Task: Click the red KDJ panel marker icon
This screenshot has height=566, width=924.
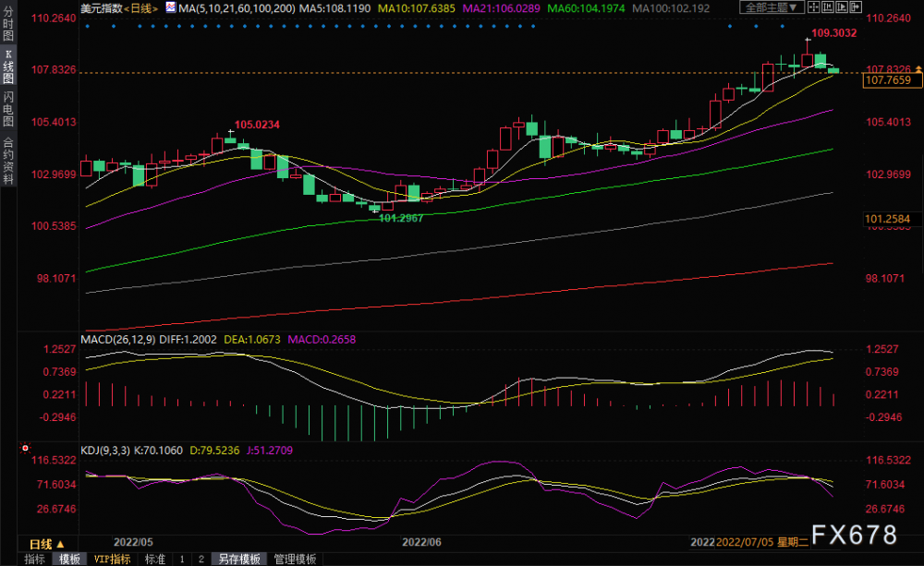Action: click(25, 449)
